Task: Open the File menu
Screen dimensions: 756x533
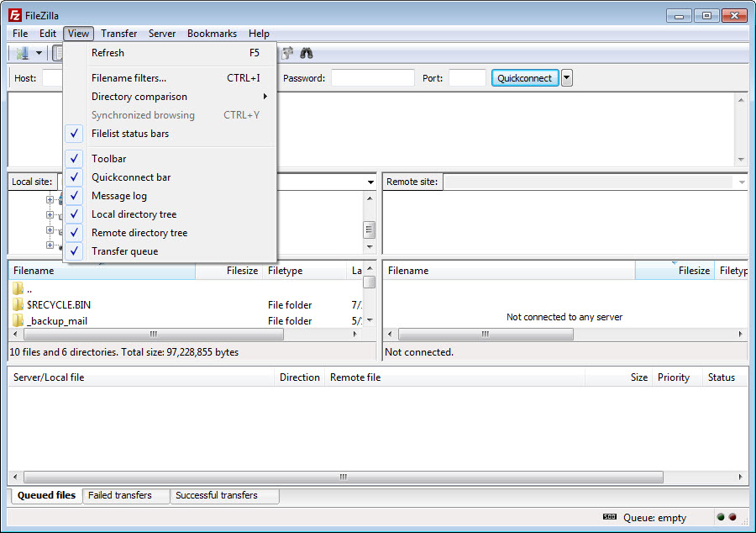Action: coord(20,34)
